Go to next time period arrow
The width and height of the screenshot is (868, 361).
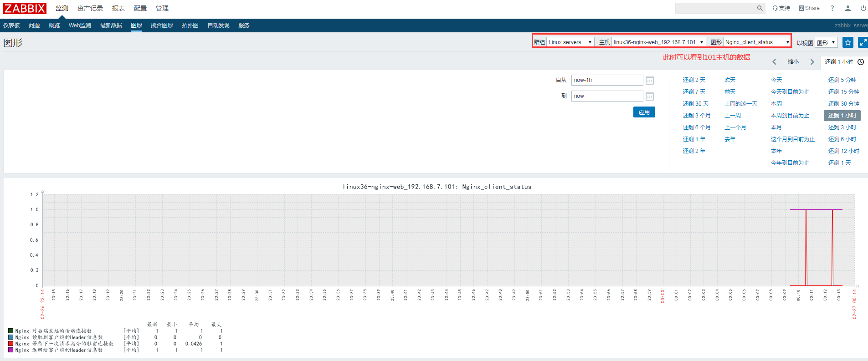tap(812, 62)
